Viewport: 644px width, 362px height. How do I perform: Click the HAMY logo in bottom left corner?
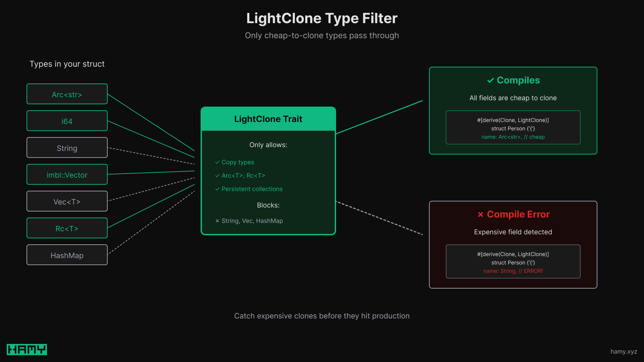tap(26, 349)
